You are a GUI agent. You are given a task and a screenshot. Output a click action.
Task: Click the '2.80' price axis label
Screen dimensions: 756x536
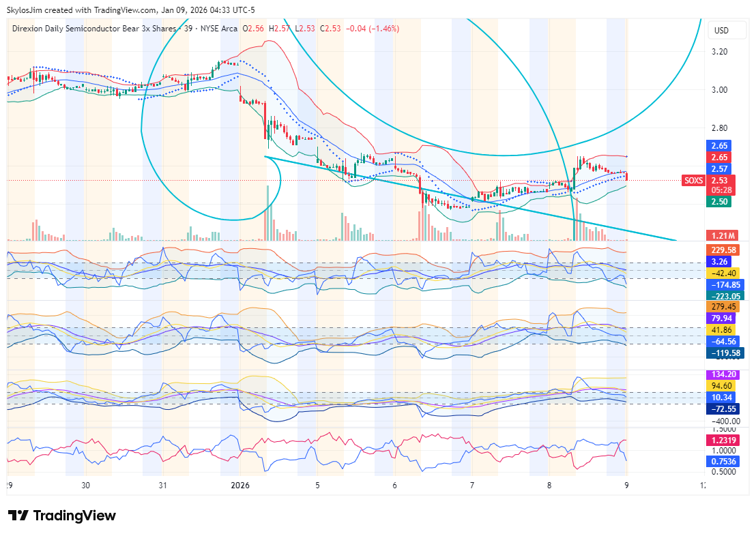coord(719,128)
